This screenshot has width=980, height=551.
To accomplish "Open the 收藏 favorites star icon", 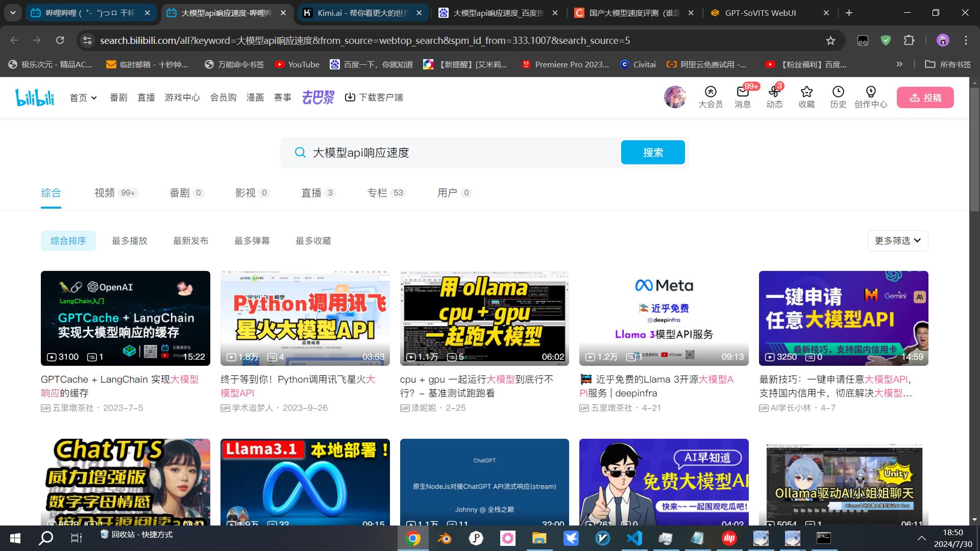I will [x=806, y=97].
